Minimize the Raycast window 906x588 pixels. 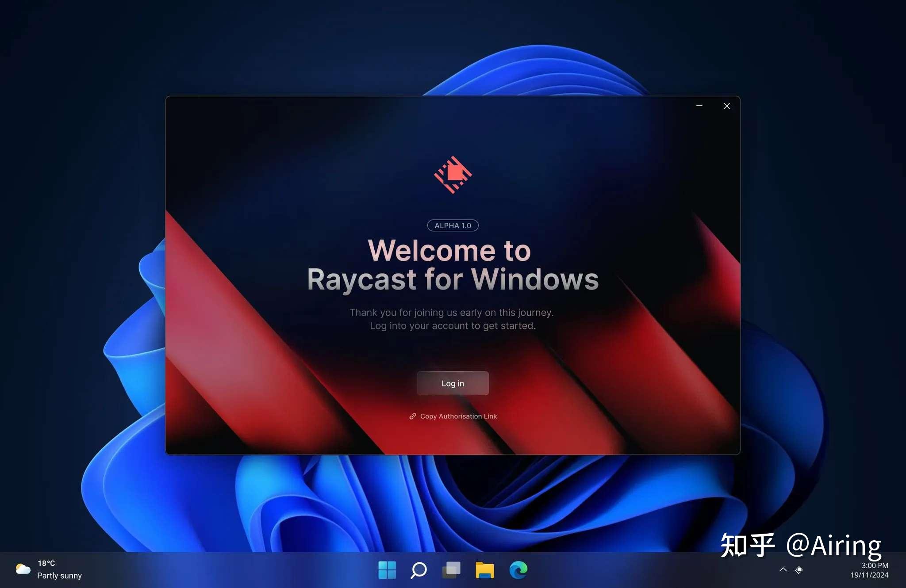click(x=699, y=106)
